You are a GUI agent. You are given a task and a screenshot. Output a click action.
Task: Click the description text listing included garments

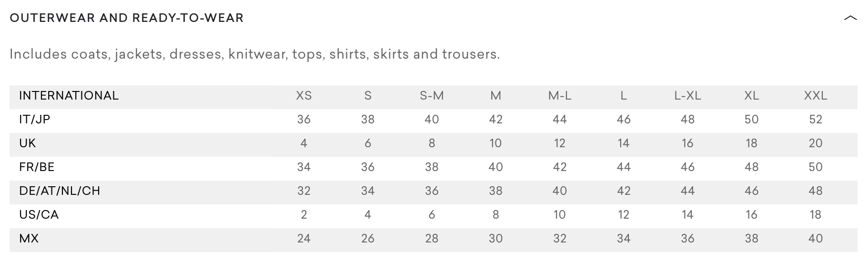pyautogui.click(x=254, y=54)
